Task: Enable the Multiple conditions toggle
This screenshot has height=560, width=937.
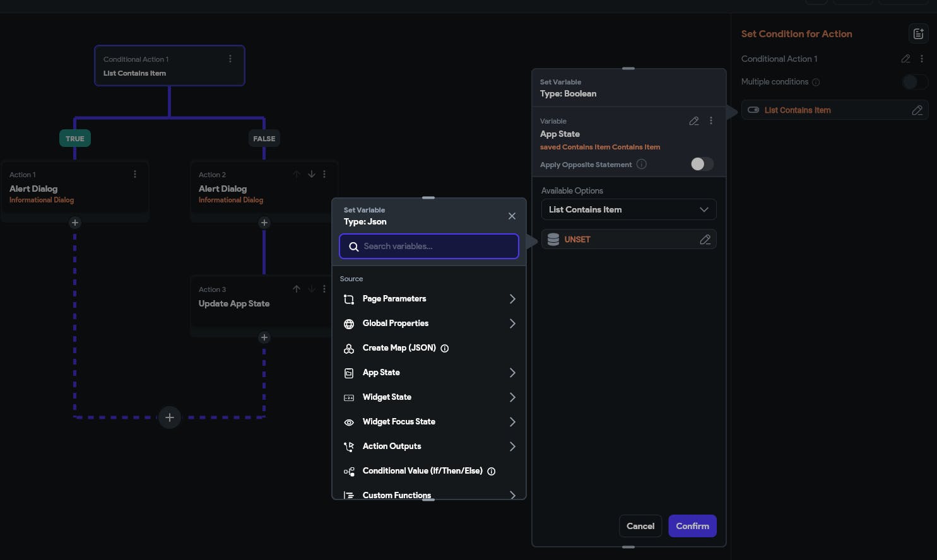Action: 914,82
